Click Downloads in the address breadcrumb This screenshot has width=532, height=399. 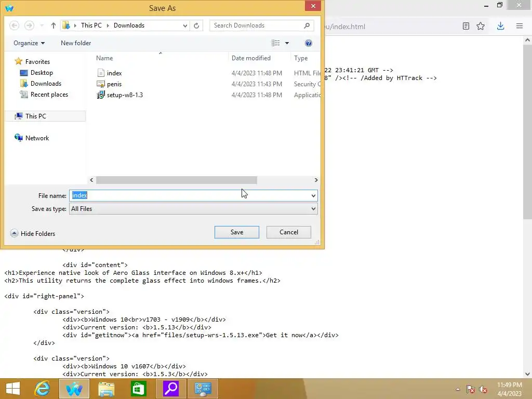[129, 25]
